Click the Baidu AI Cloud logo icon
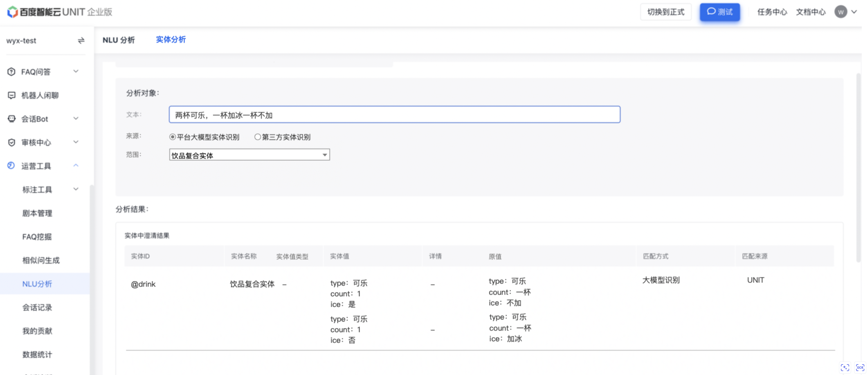 12,12
